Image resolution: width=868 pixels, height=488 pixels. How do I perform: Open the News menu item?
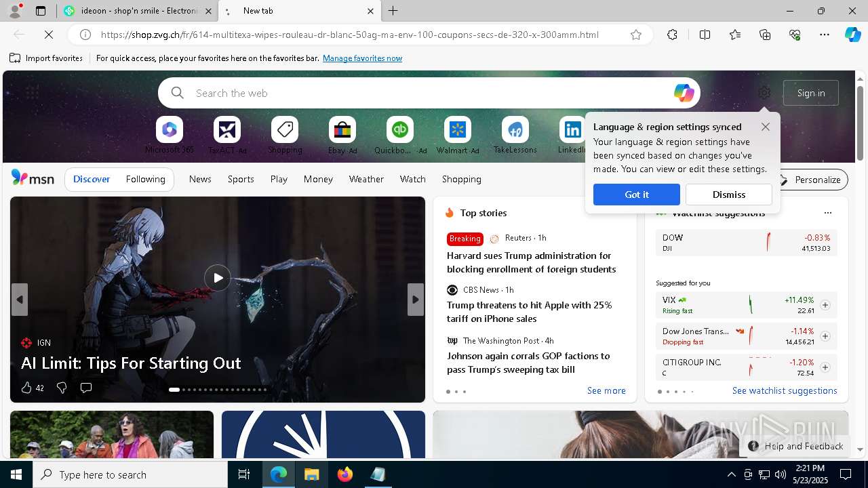[x=200, y=179]
